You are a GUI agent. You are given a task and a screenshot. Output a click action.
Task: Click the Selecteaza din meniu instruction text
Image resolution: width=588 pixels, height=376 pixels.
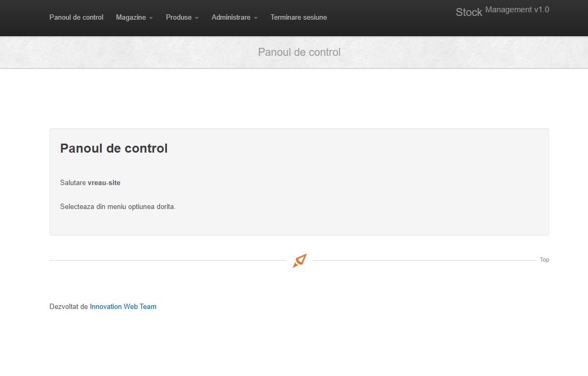(x=117, y=207)
